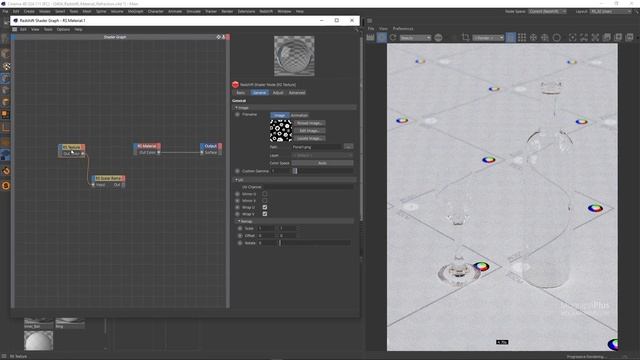This screenshot has width=640, height=360.
Task: Select the Output node in shader graph
Action: [211, 149]
